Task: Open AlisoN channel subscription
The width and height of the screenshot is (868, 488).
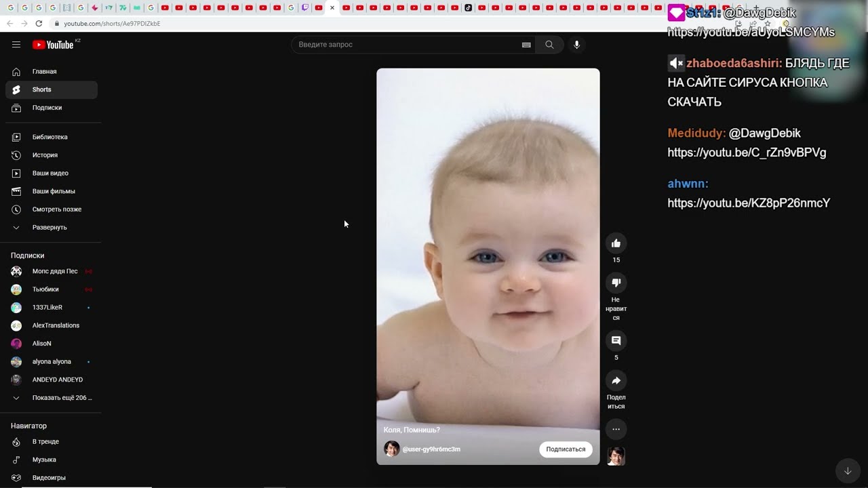Action: [52, 344]
